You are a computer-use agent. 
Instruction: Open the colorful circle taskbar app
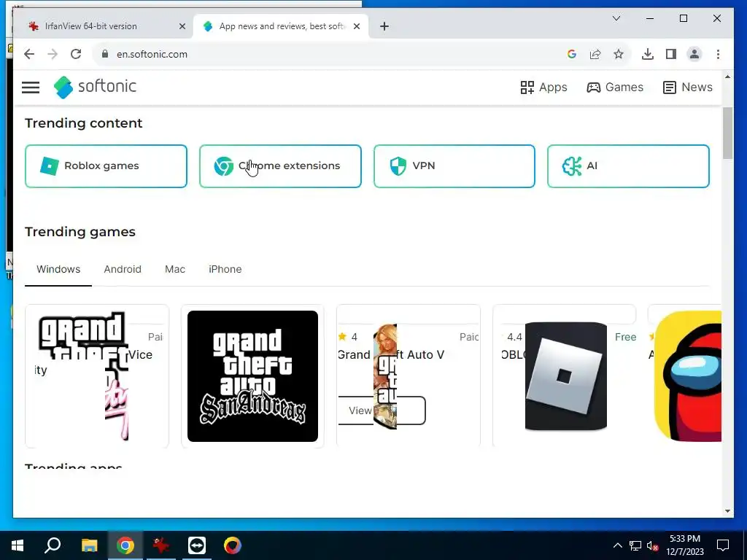(233, 545)
